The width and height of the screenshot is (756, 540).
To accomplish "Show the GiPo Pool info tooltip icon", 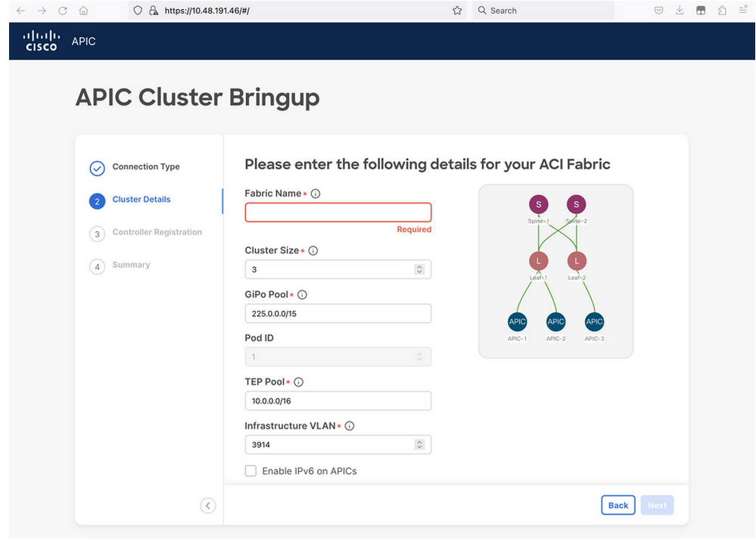I will point(302,295).
